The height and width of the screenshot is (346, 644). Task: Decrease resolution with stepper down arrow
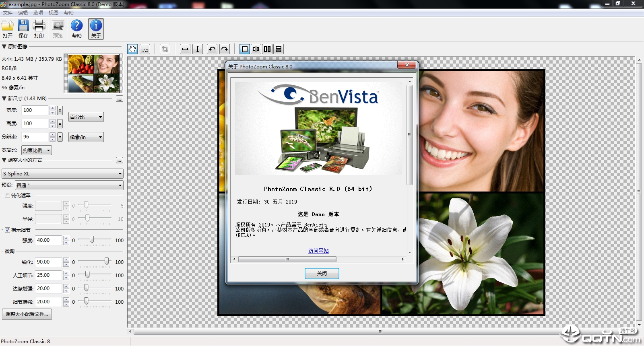point(52,139)
